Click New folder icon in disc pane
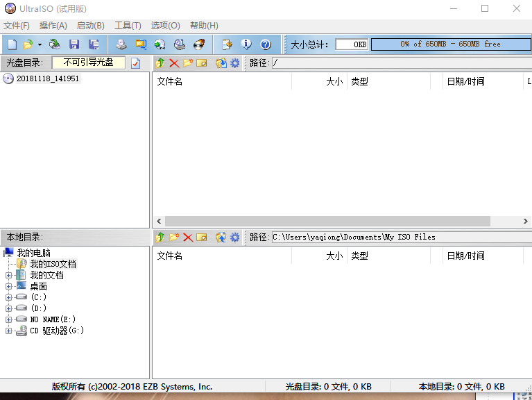Viewport: 532px width, 400px height. point(188,62)
